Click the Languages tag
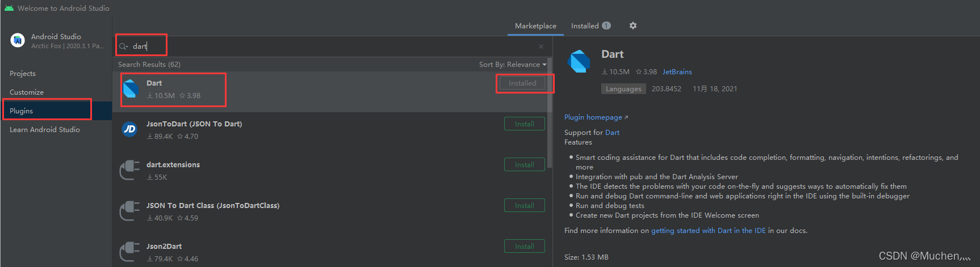This screenshot has height=267, width=980. point(623,89)
